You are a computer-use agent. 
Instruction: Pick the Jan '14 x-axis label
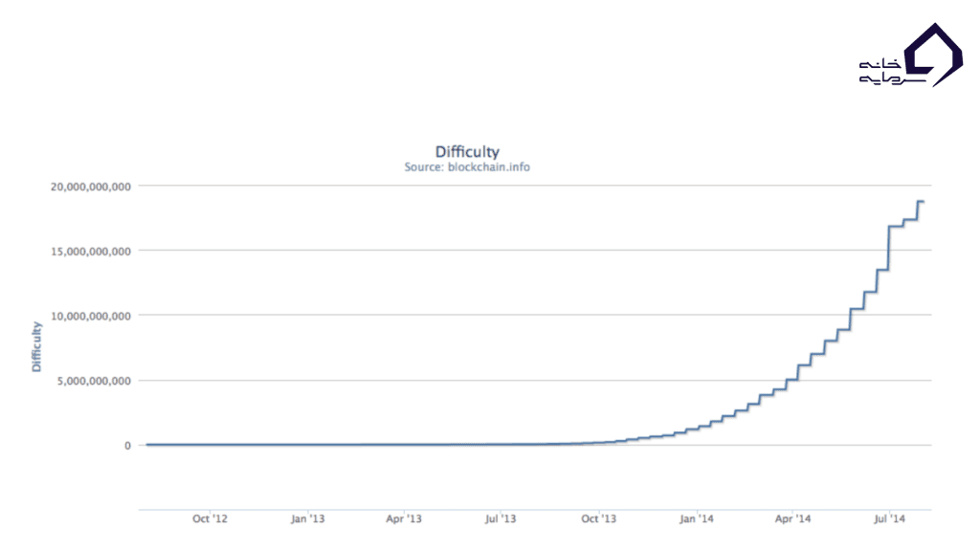696,519
